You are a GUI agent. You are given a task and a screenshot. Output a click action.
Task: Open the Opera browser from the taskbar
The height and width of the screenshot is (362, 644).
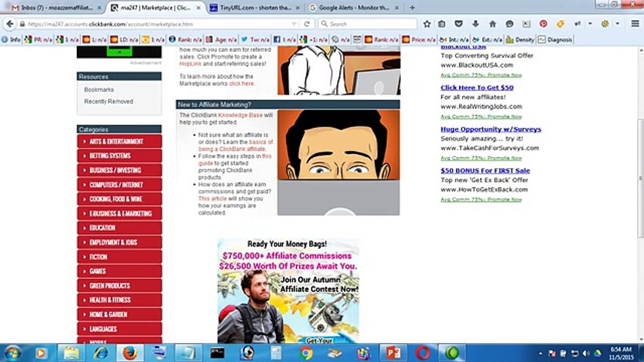click(423, 353)
